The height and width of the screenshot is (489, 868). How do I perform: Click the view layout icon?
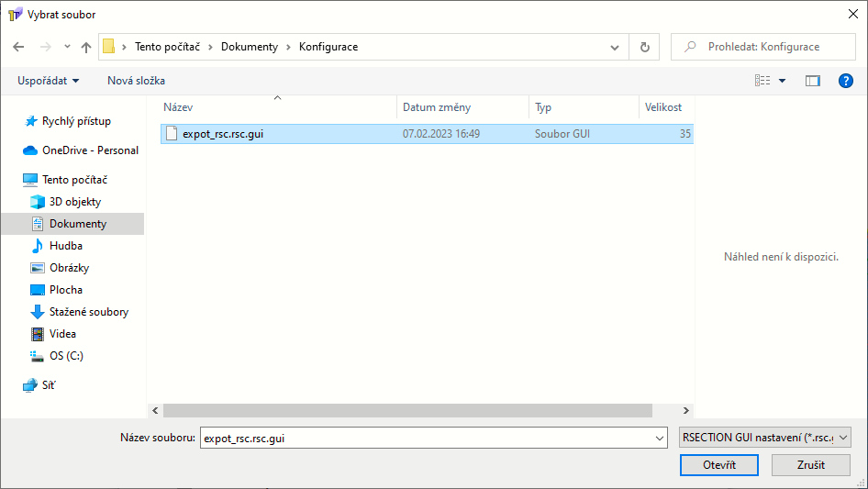click(x=762, y=81)
